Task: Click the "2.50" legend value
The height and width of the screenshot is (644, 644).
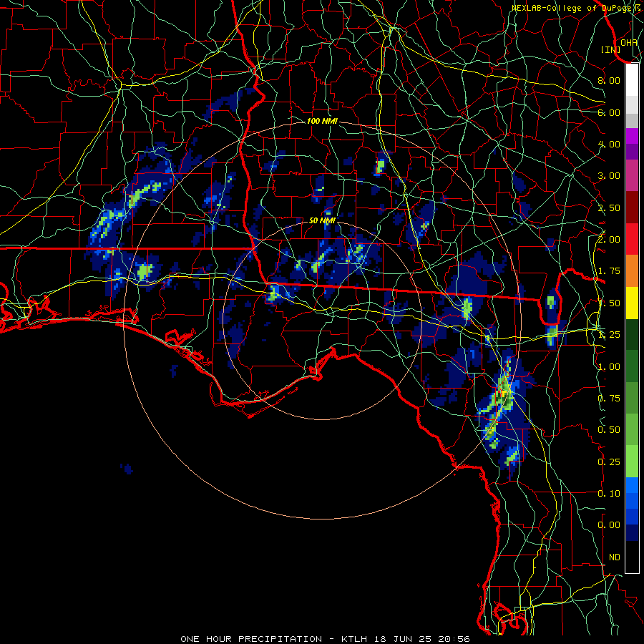Action: pyautogui.click(x=609, y=208)
